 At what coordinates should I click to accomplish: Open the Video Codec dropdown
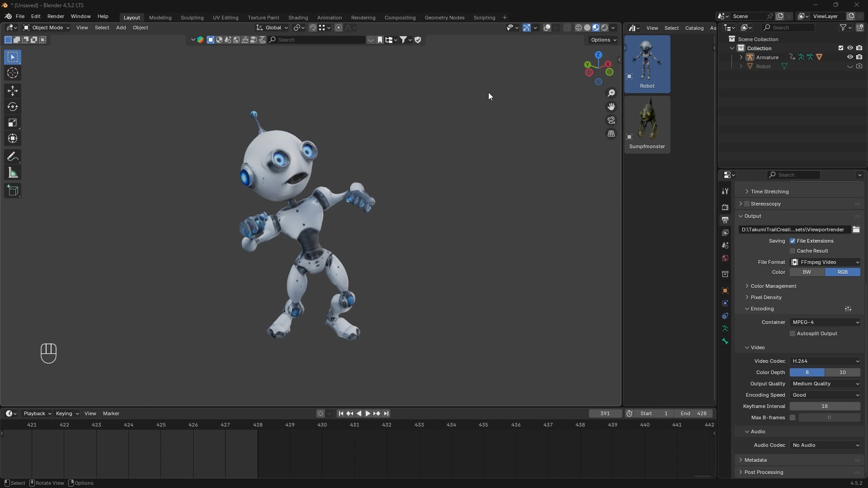pos(825,361)
